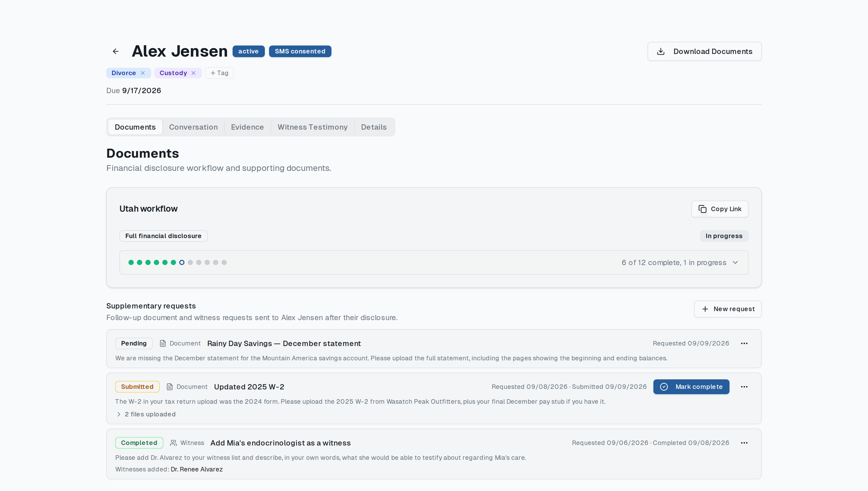Mark the Updated 2025 W-2 request complete
The width and height of the screenshot is (868, 491).
click(691, 387)
